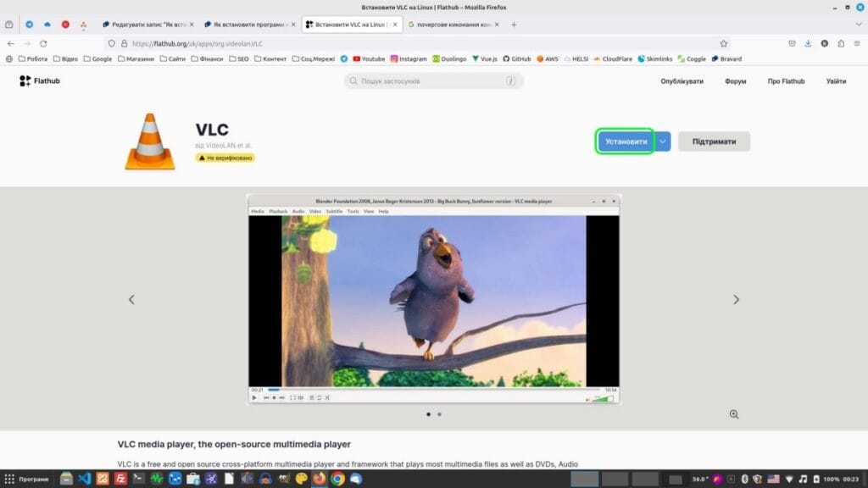The height and width of the screenshot is (488, 868).
Task: Select the second carousel dot indicator
Action: [x=439, y=414]
